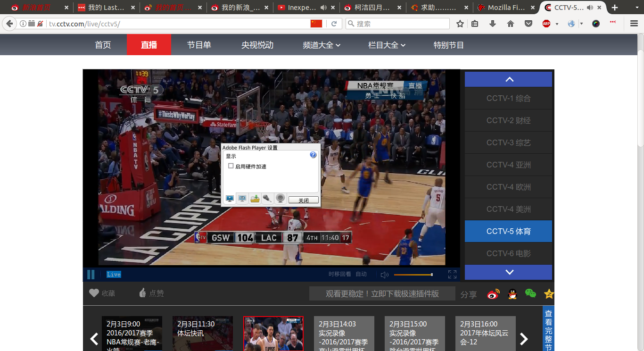Show next programs with right arrow
Screen dimensions: 644x351
(x=523, y=339)
